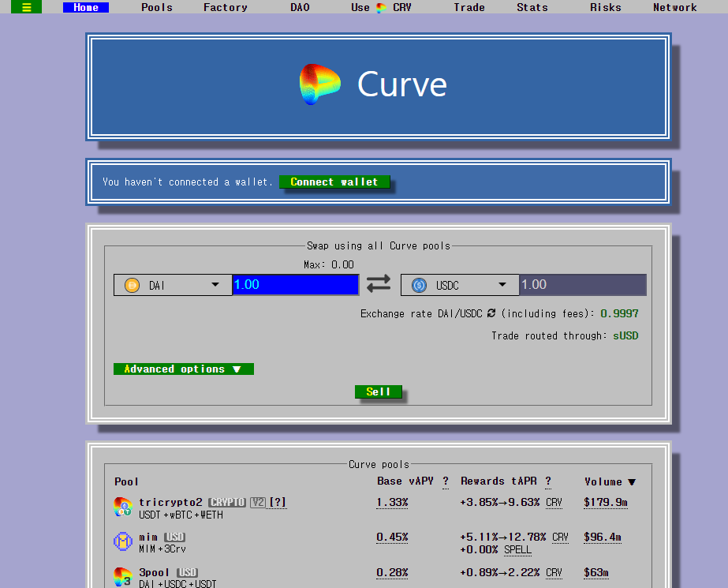Click the Base vAPY question mark
728x588 pixels.
(446, 481)
